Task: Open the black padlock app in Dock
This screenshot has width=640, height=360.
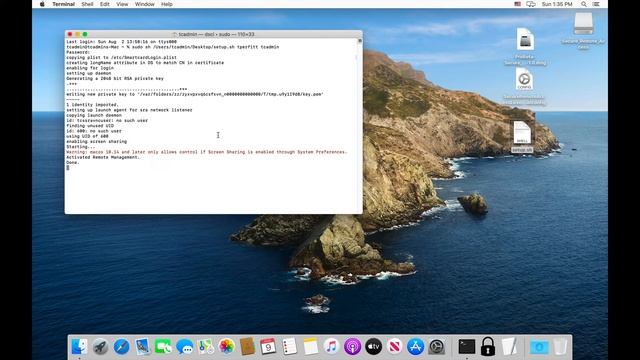Action: click(x=488, y=347)
